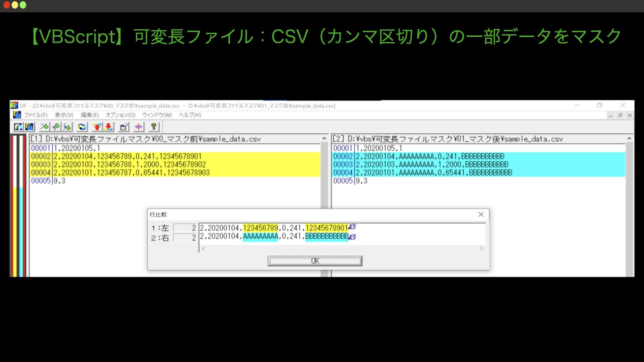Viewport: 644px width, 362px height.
Task: Jump to first difference with red up arrow icon
Action: (97, 127)
